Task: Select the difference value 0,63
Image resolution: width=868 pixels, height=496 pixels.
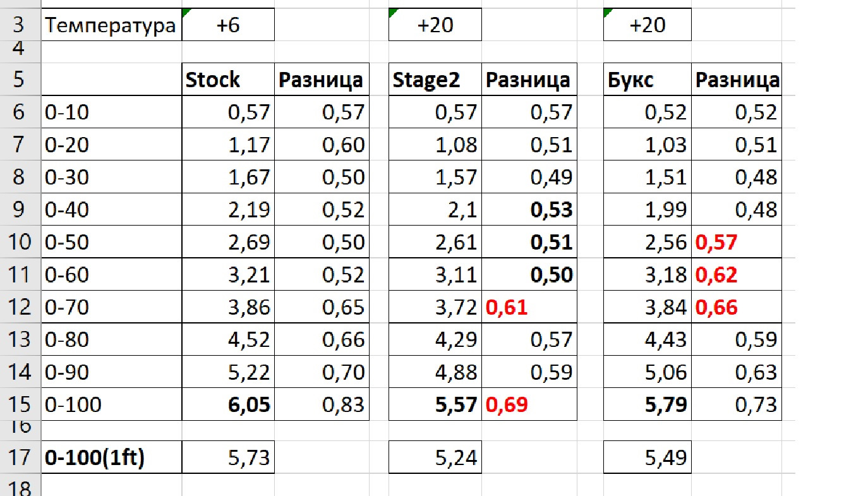Action: 737,372
